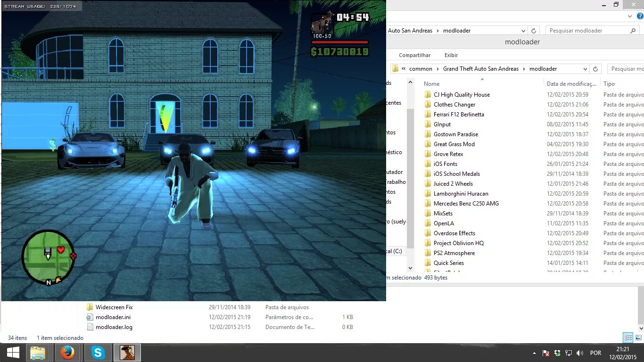Navigate to common in the breadcrumb
644x362 pixels.
421,69
